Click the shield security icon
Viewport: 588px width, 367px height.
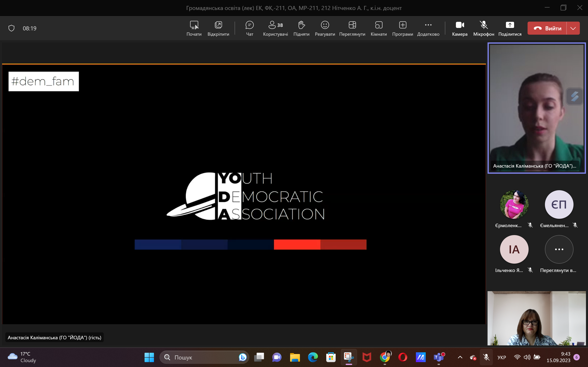coord(11,28)
